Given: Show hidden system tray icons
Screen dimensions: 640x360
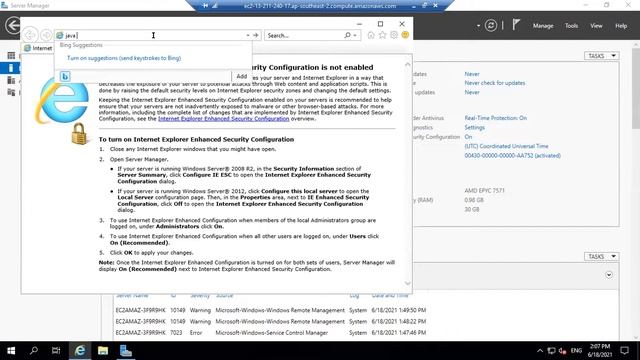Looking at the screenshot, I should tap(540, 351).
